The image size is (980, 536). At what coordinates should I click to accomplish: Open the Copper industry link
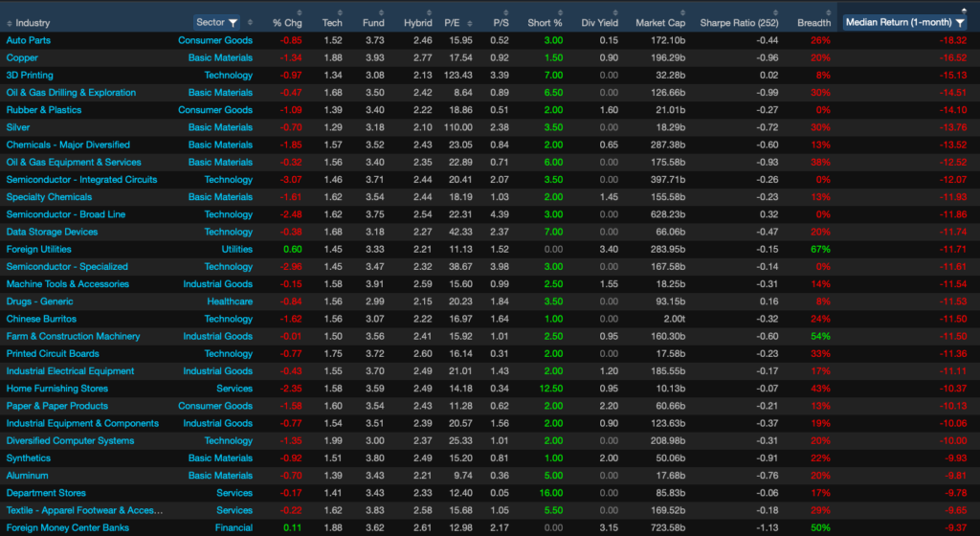pyautogui.click(x=22, y=57)
